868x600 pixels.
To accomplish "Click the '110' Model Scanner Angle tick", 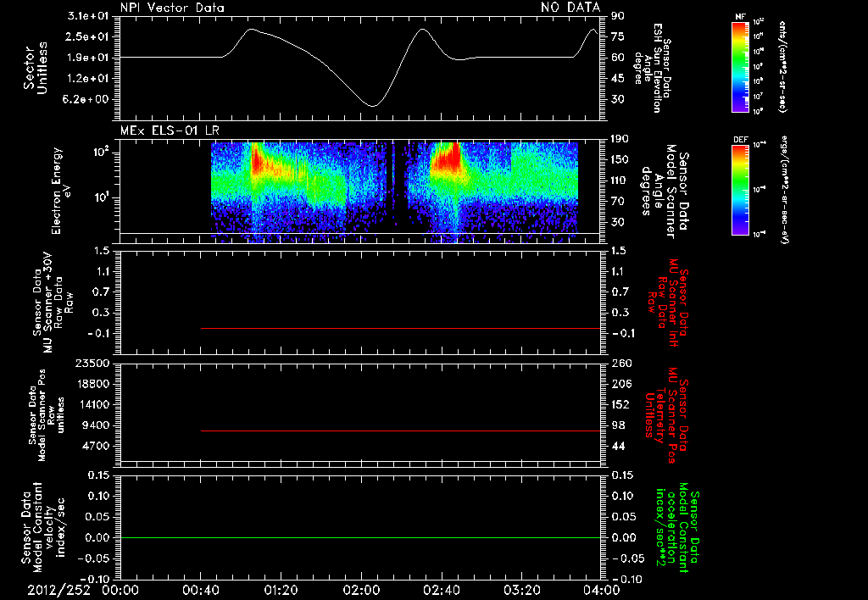I will pyautogui.click(x=620, y=181).
